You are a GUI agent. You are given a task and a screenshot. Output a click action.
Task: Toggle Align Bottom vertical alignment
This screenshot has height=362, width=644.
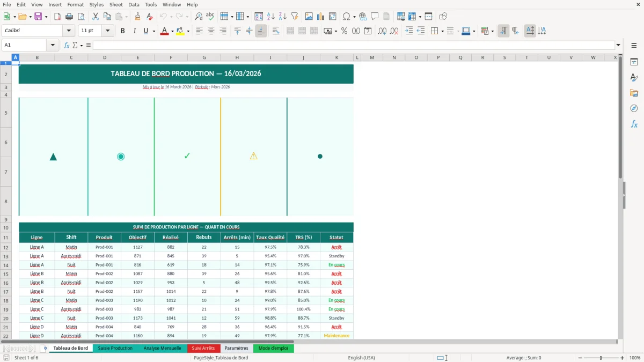tap(261, 31)
